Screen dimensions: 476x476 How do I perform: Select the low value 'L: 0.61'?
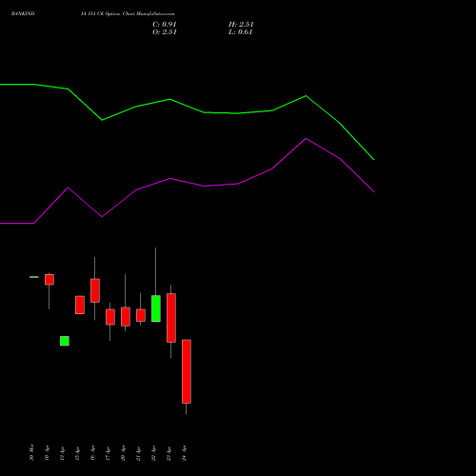240,32
